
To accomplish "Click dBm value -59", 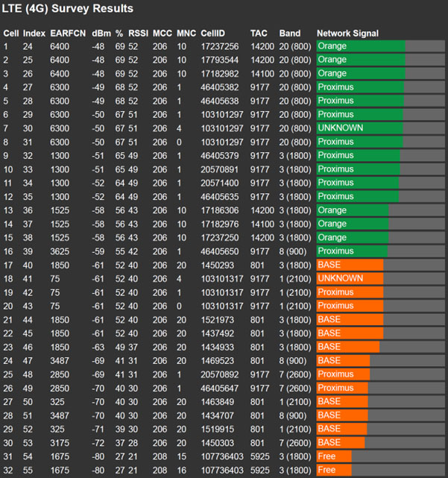I will coord(98,251).
